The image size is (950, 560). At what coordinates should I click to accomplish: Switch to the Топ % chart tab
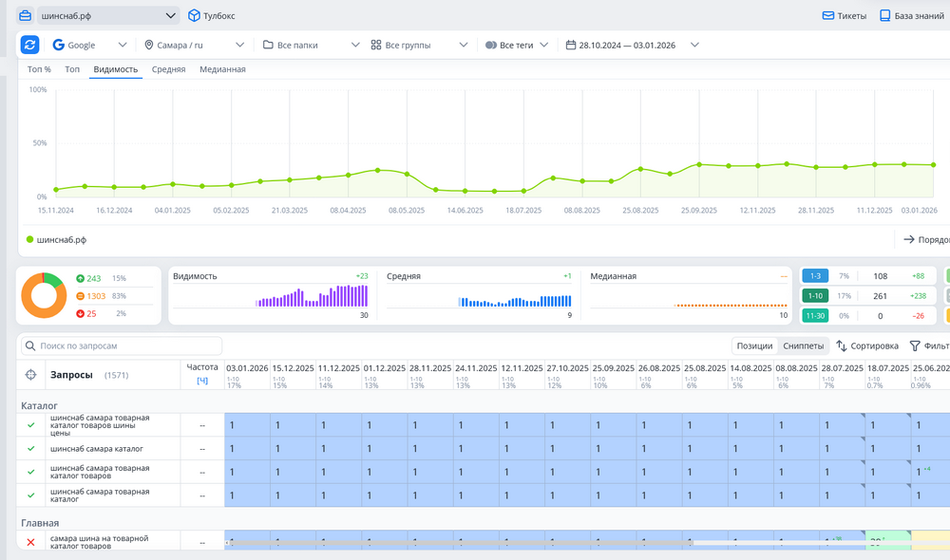(39, 69)
